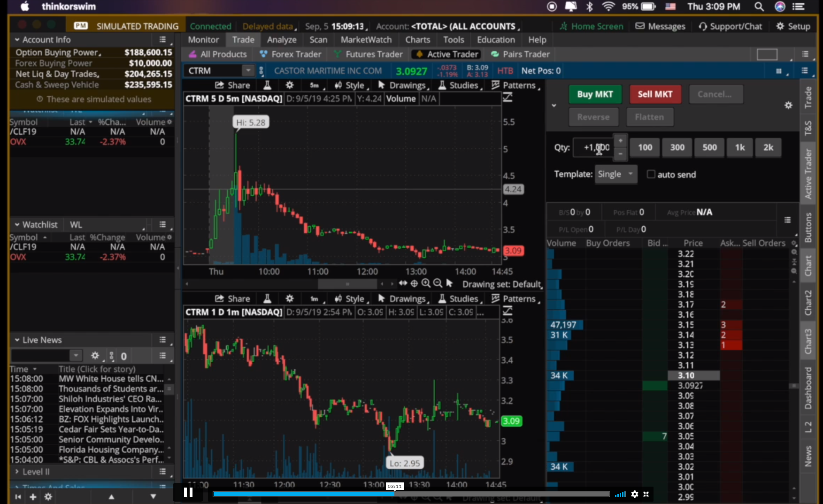The image size is (823, 504).
Task: Switch to the Monitor tab
Action: (x=203, y=40)
